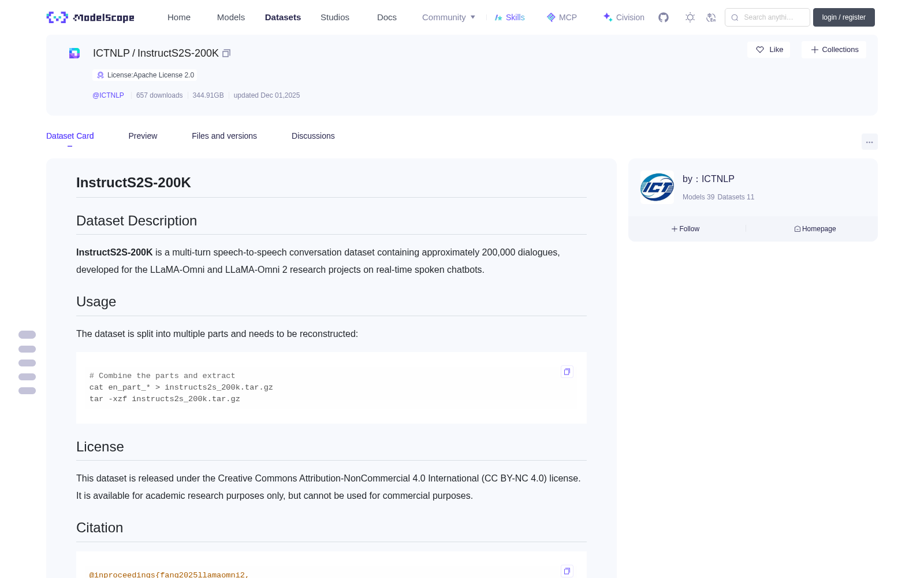Copy dataset name InstructS2S-200K icon
This screenshot has height=578, width=924.
(226, 53)
